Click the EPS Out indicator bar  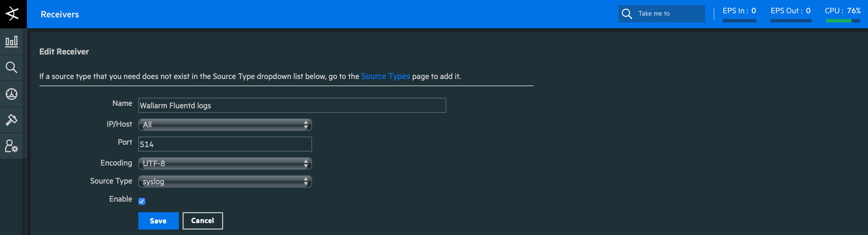791,21
